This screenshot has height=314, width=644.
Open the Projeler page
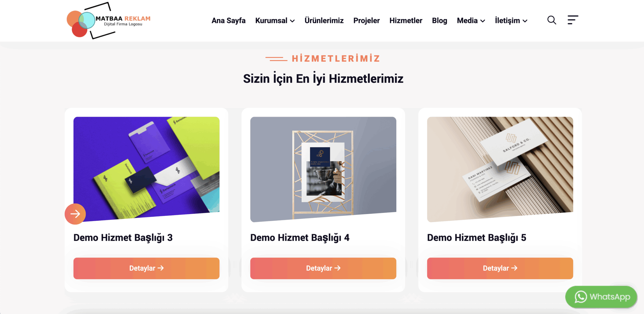pos(367,21)
